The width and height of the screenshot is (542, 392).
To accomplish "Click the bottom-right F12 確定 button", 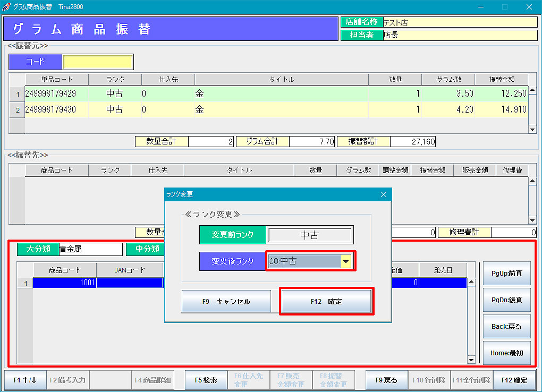I will pos(514,380).
